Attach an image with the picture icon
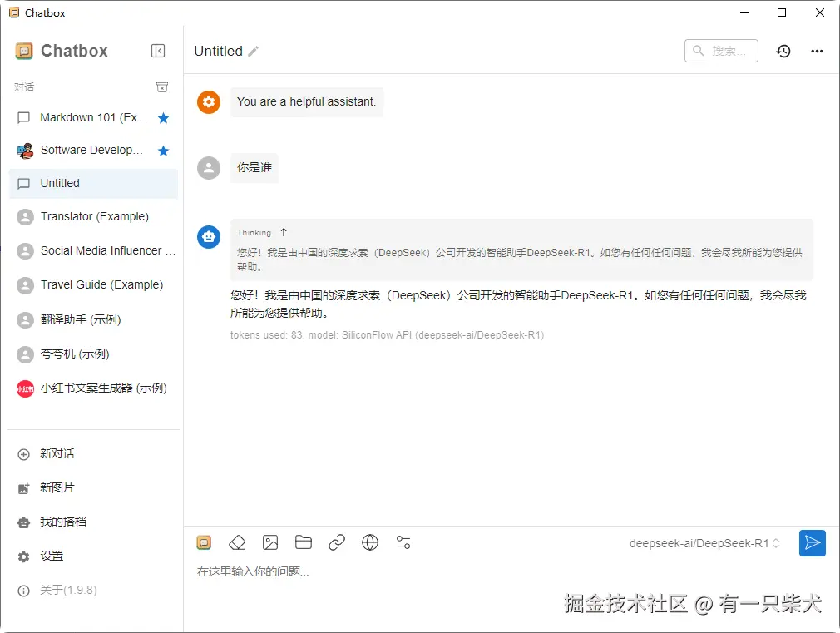Screen dimensions: 840x633 [270, 542]
